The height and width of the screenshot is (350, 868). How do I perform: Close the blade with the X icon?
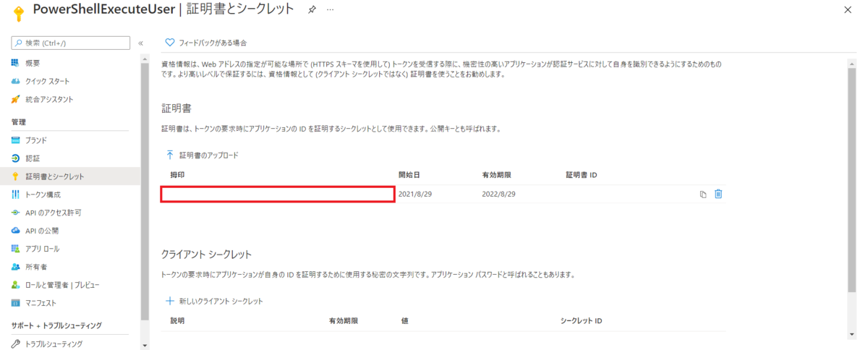[848, 10]
